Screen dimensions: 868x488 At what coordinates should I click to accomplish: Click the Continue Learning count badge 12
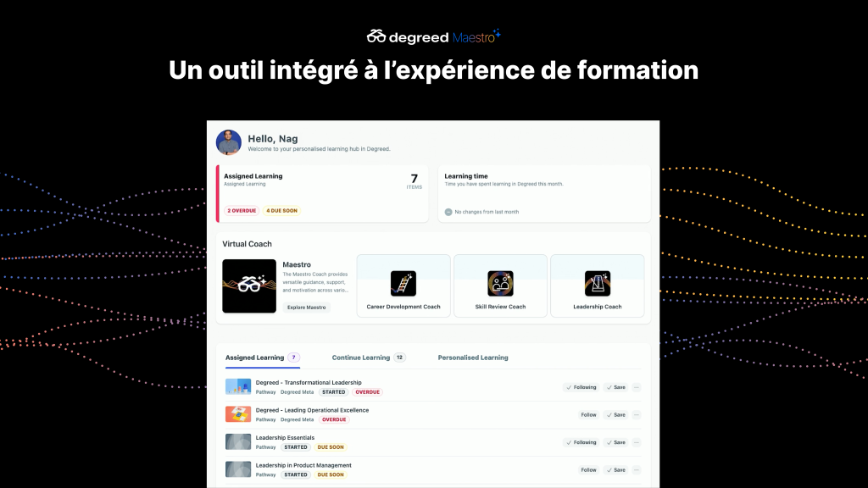(400, 358)
